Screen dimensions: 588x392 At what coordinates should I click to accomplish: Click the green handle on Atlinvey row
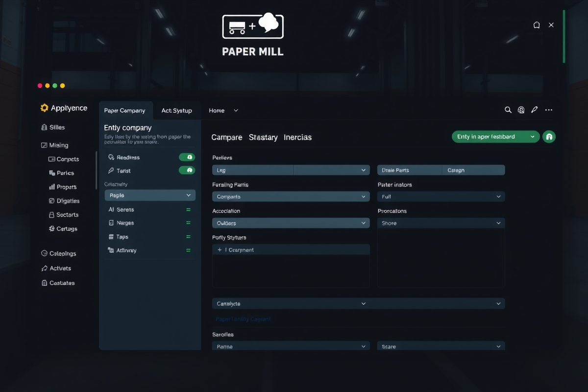(x=188, y=250)
